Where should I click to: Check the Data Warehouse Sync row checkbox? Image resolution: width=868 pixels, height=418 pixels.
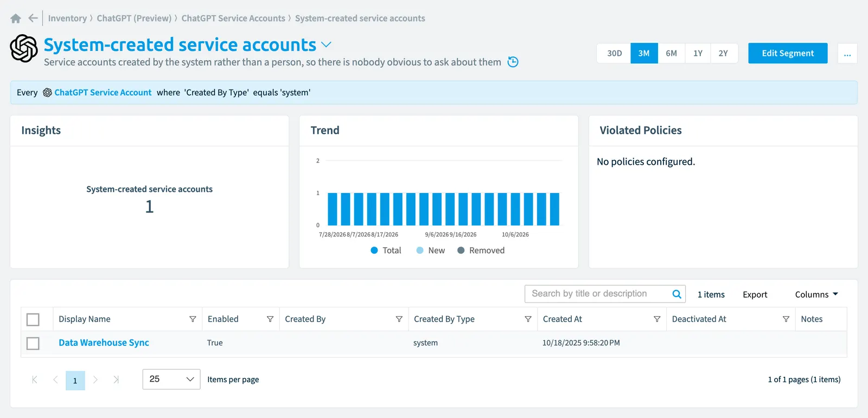coord(33,343)
